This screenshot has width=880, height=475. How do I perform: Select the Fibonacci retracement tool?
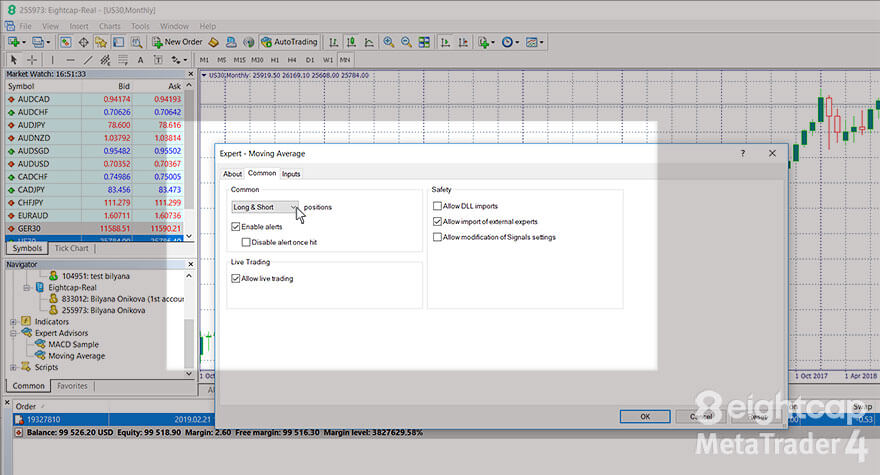(123, 60)
